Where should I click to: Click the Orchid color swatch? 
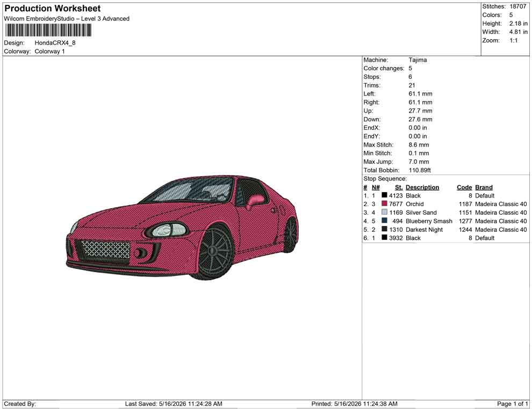384,203
